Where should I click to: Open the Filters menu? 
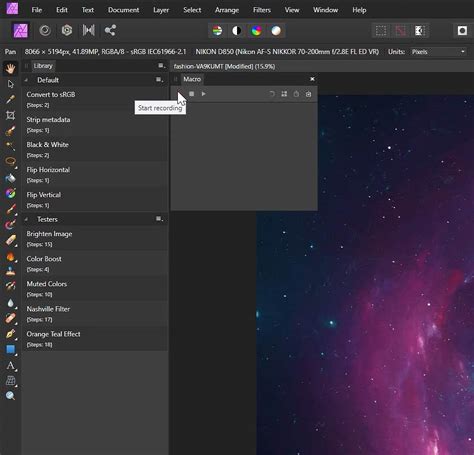(x=262, y=10)
